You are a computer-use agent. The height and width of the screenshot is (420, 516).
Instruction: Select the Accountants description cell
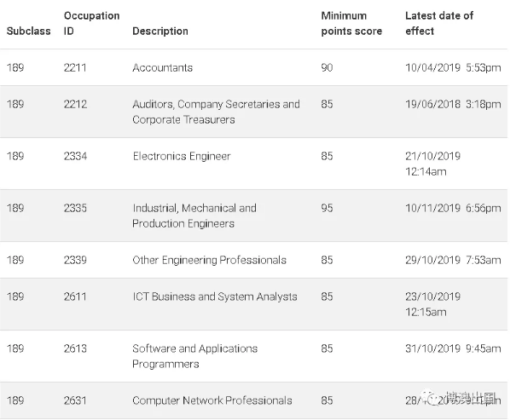[x=163, y=67]
